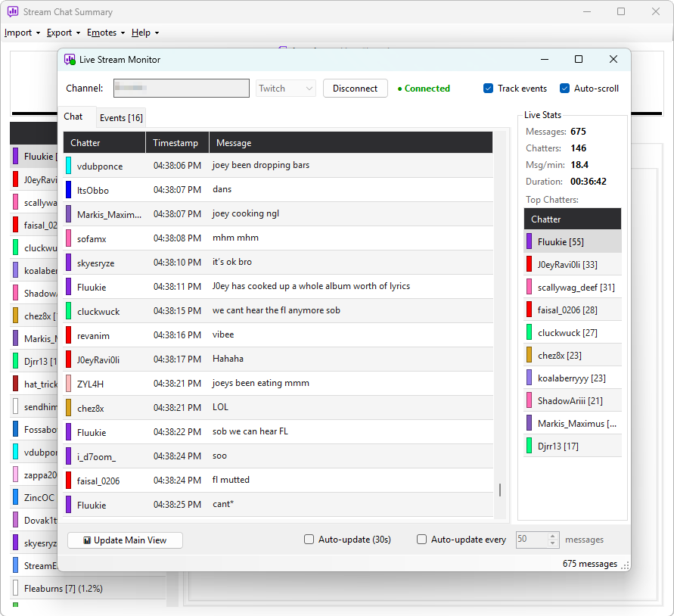Select ZincOC in main window chatter list
674x616 pixels.
34,498
